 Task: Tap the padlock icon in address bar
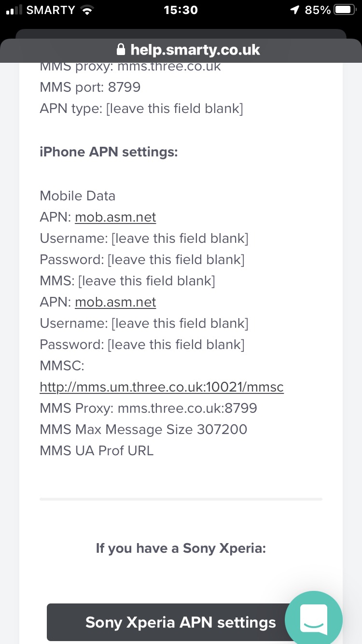tap(121, 50)
